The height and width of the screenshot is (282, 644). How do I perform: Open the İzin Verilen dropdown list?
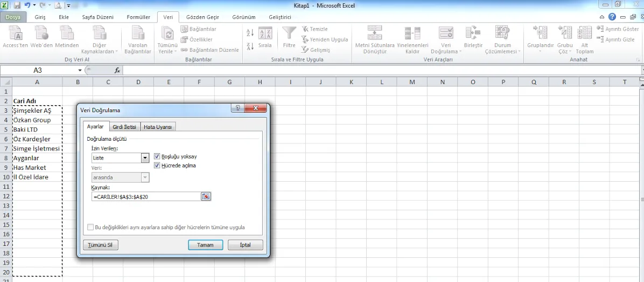click(145, 158)
